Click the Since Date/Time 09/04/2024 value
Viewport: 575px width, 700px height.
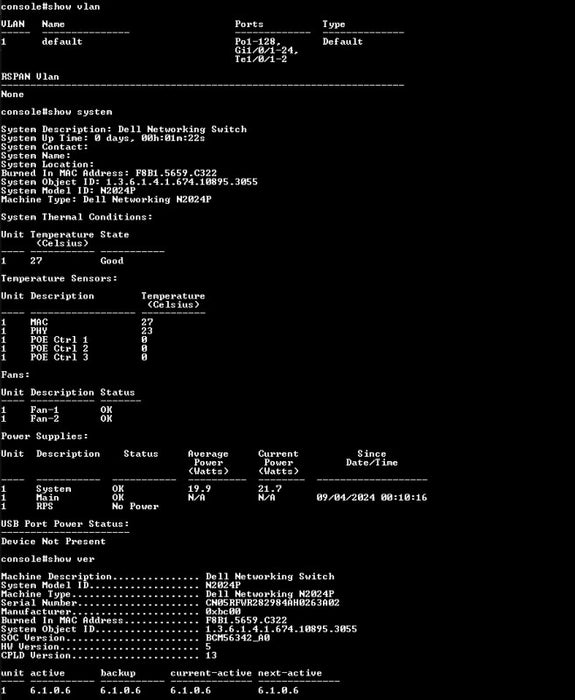click(x=371, y=498)
